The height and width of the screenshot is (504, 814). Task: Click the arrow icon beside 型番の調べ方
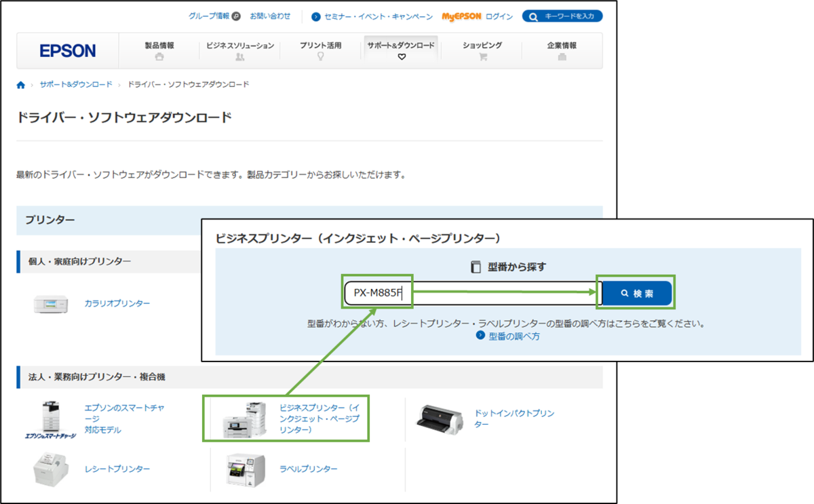click(x=480, y=336)
